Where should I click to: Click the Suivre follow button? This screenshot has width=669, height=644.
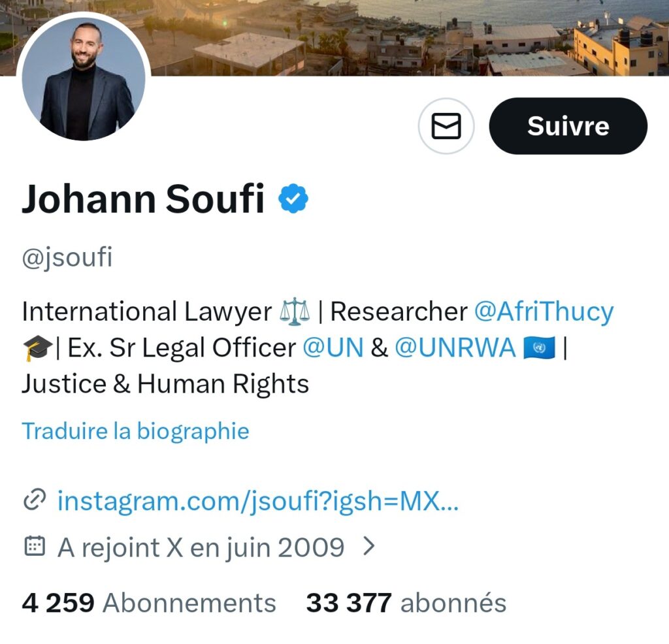(x=568, y=126)
